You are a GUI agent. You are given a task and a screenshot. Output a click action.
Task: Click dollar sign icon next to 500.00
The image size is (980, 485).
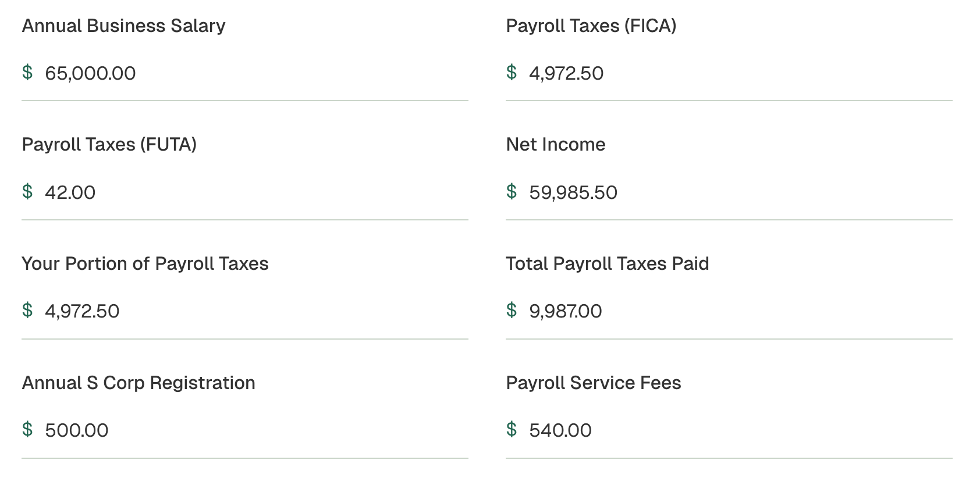(x=27, y=429)
